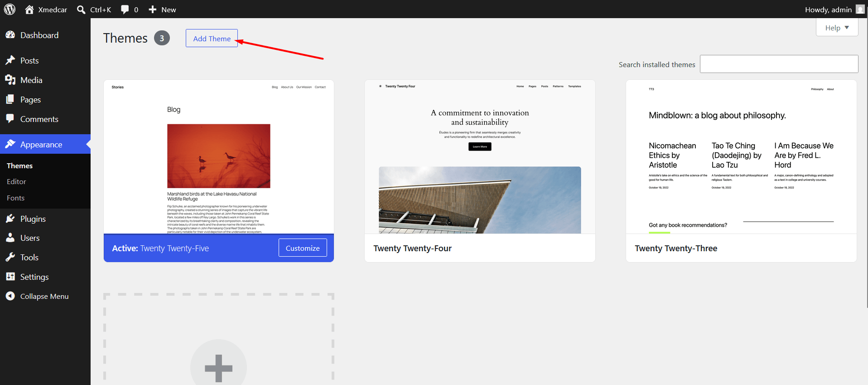Click the Howdy, admin account link
The image size is (868, 385).
point(828,10)
